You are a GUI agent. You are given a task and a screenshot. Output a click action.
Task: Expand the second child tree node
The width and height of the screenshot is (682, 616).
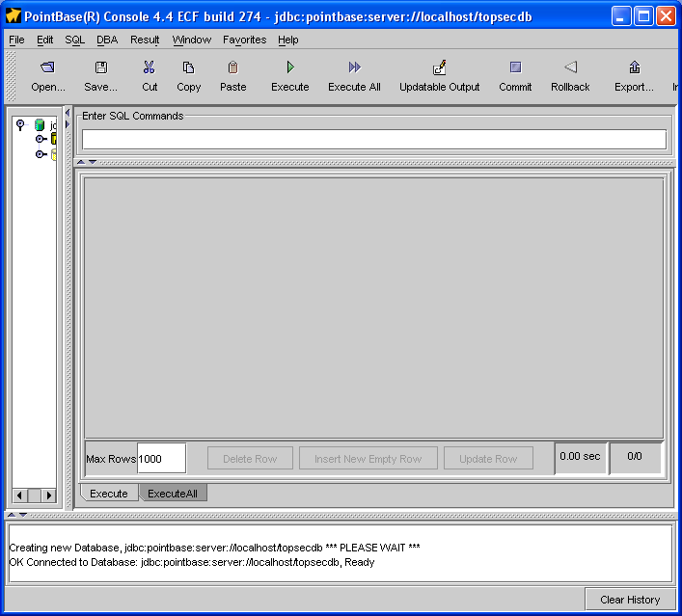tap(41, 154)
